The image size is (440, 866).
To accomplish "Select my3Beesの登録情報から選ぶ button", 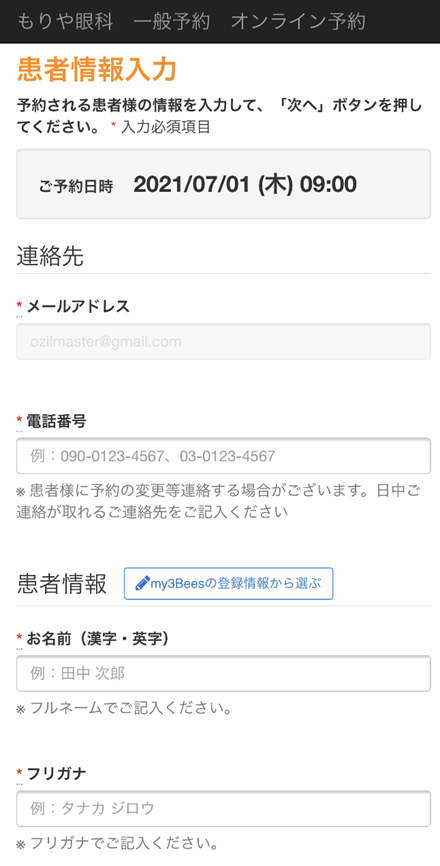I will tap(229, 583).
